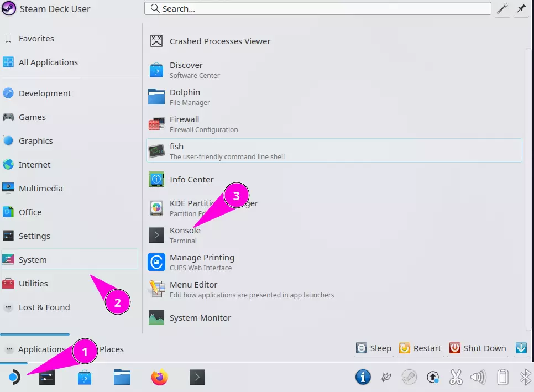Image resolution: width=534 pixels, height=392 pixels.
Task: Configure launcher with the wrench icon
Action: click(502, 8)
